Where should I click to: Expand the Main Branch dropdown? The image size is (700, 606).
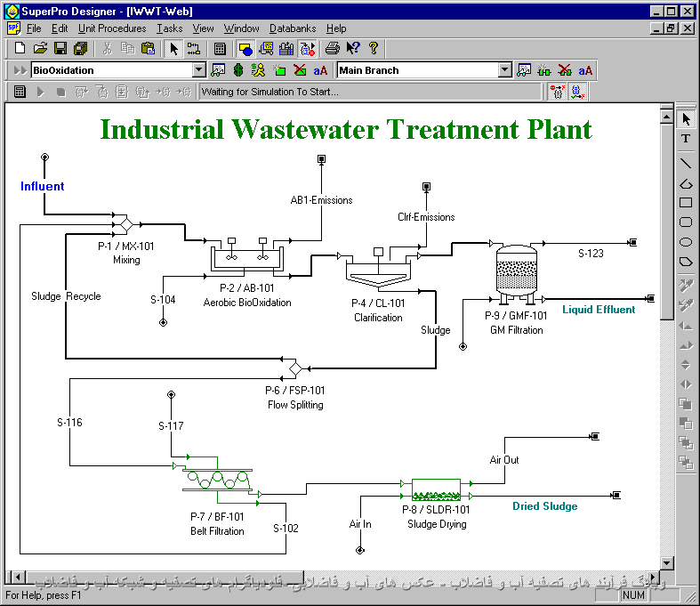pos(505,70)
